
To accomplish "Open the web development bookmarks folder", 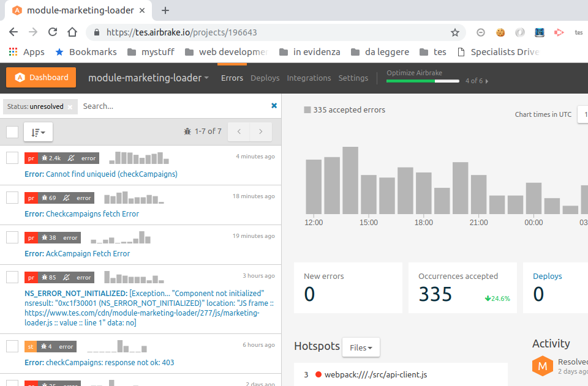I will point(226,52).
